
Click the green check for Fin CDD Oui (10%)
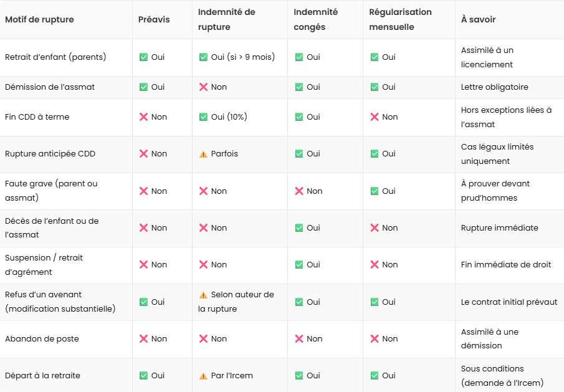(x=203, y=117)
